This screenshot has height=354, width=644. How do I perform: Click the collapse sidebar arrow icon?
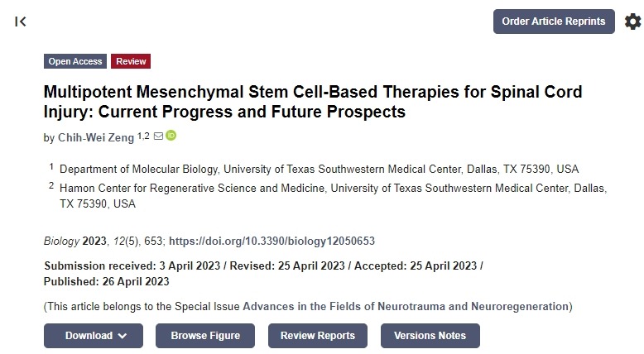coord(21,22)
